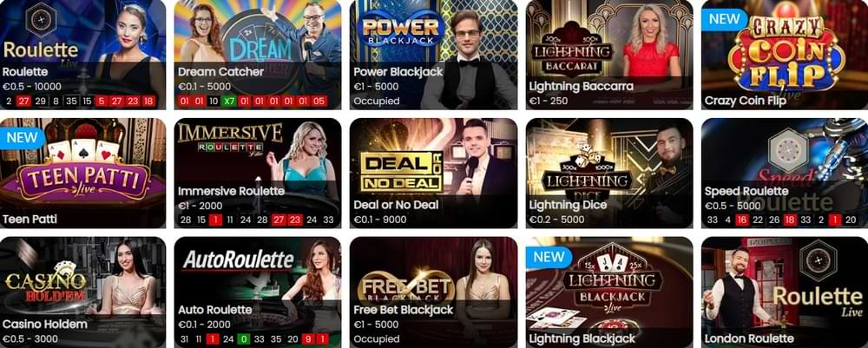Image resolution: width=868 pixels, height=348 pixels.
Task: Click the green X7 result in Dream Catcher
Action: point(228,102)
